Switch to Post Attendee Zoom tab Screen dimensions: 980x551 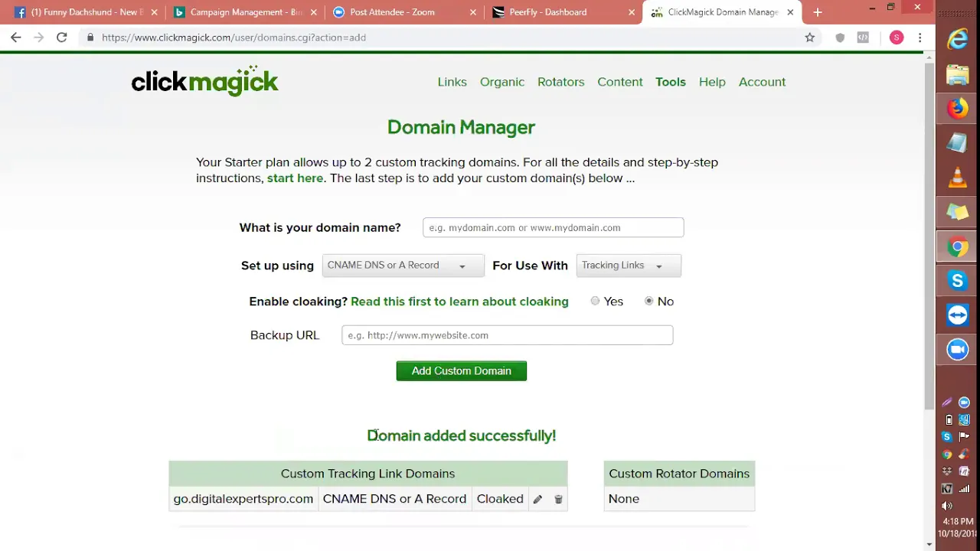click(404, 12)
